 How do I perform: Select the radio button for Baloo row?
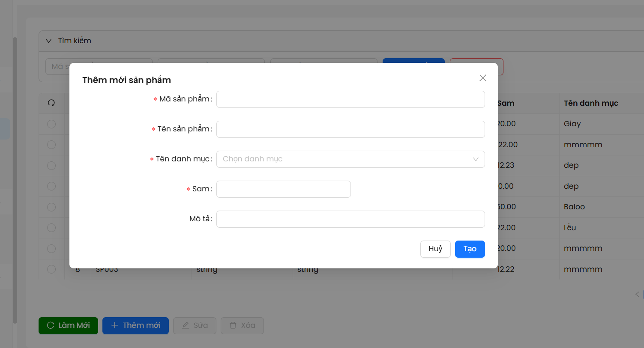pyautogui.click(x=51, y=207)
